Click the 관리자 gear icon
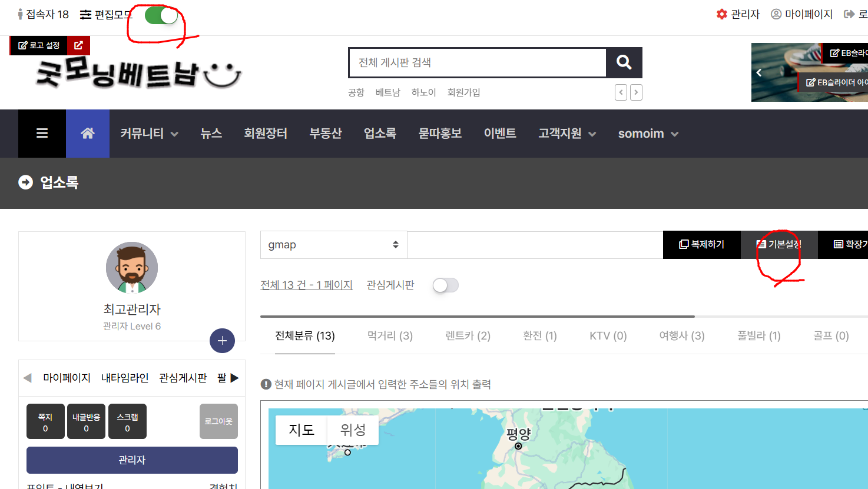The width and height of the screenshot is (868, 489). pos(721,14)
